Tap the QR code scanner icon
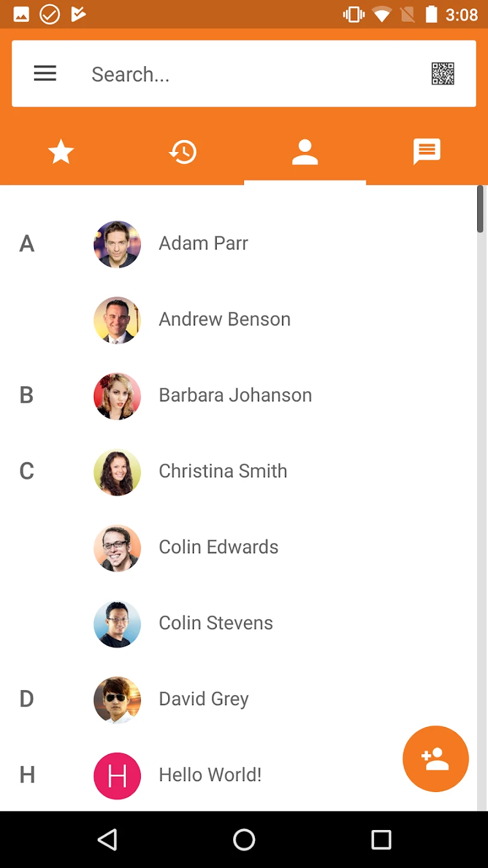 [443, 74]
